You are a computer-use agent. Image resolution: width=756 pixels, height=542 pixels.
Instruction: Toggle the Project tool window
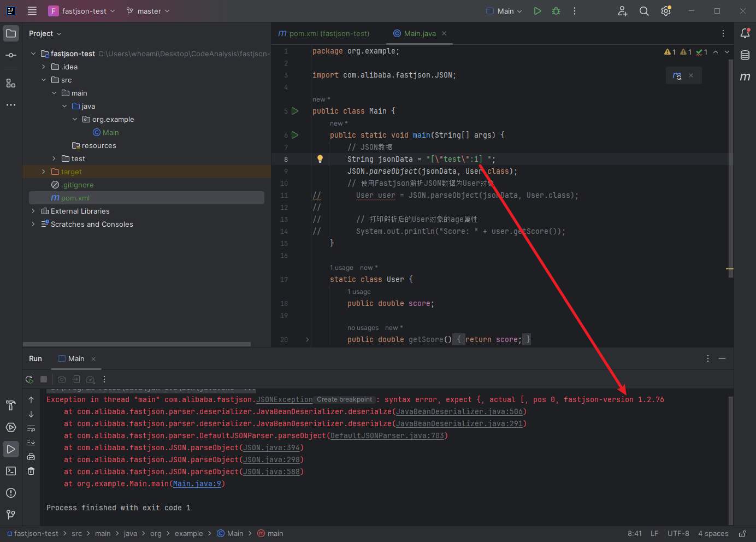(11, 33)
